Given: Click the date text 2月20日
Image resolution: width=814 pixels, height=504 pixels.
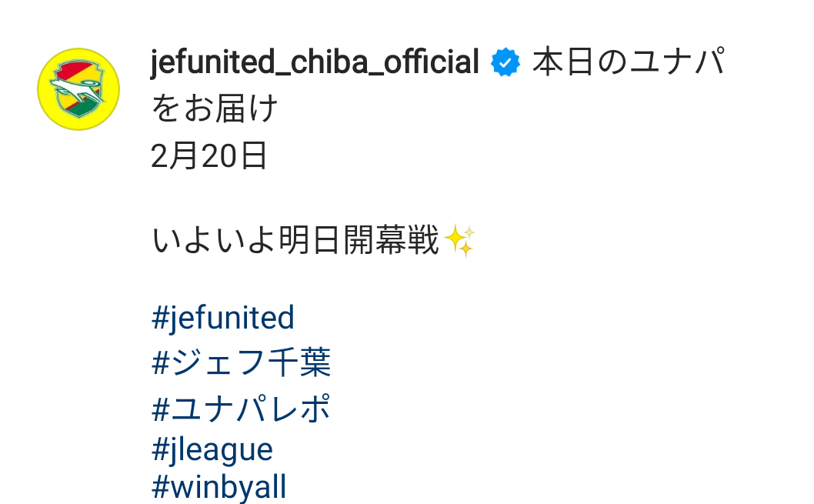Looking at the screenshot, I should click(209, 156).
